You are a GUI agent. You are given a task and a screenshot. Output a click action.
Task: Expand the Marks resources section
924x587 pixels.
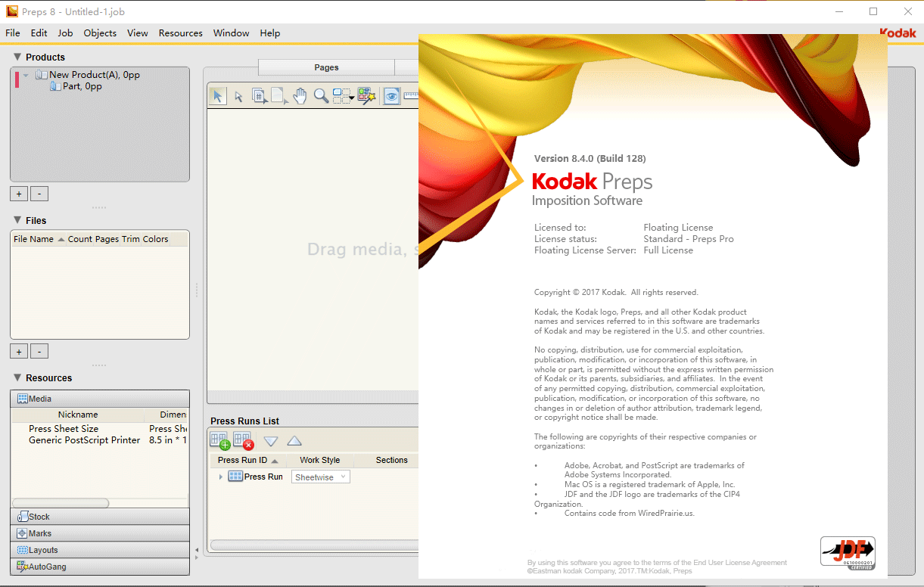coord(100,533)
